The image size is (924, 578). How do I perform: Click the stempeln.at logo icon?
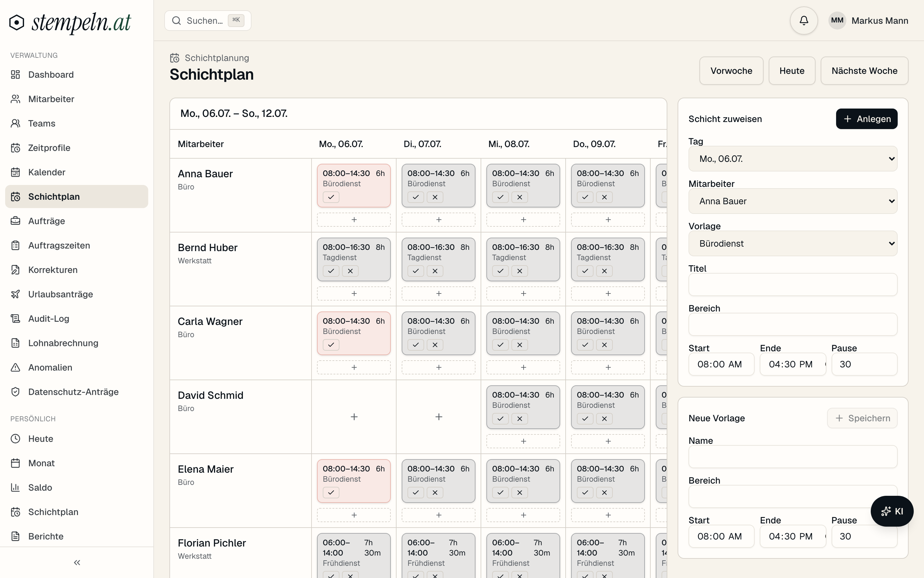pyautogui.click(x=17, y=22)
